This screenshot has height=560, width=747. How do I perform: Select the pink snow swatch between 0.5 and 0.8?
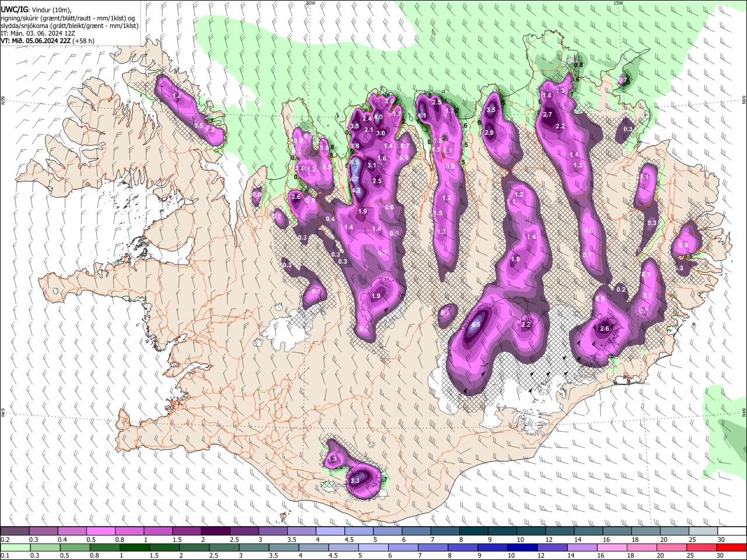coord(100,531)
